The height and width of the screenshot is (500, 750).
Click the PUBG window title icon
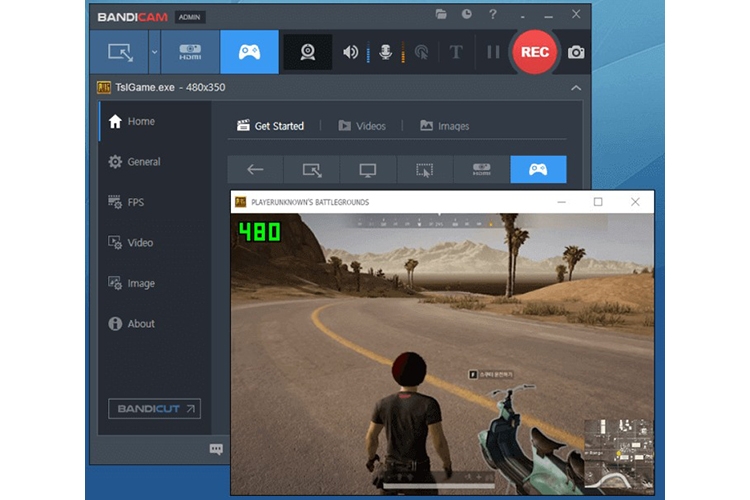click(240, 202)
